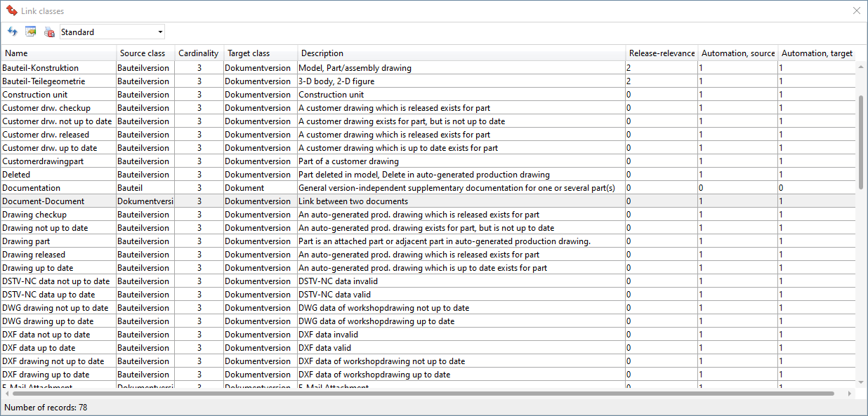Select the Deleted link class row
Image resolution: width=868 pixels, height=416 pixels.
tap(428, 175)
